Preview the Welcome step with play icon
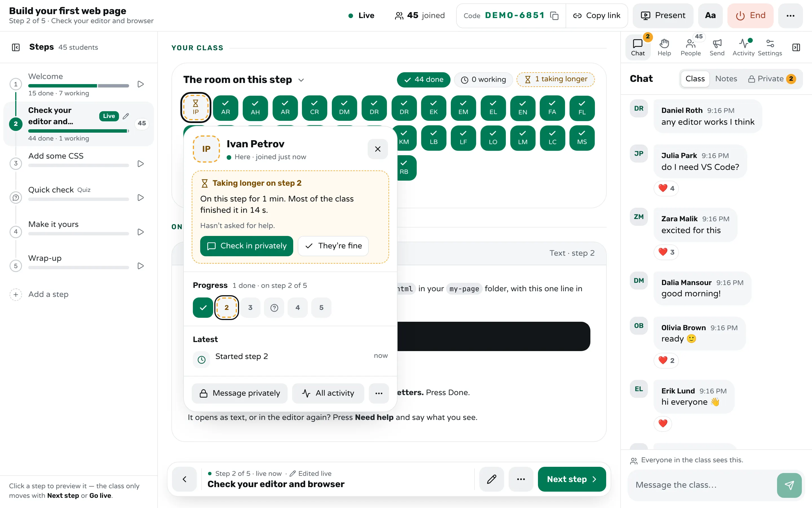The image size is (812, 508). pos(141,84)
